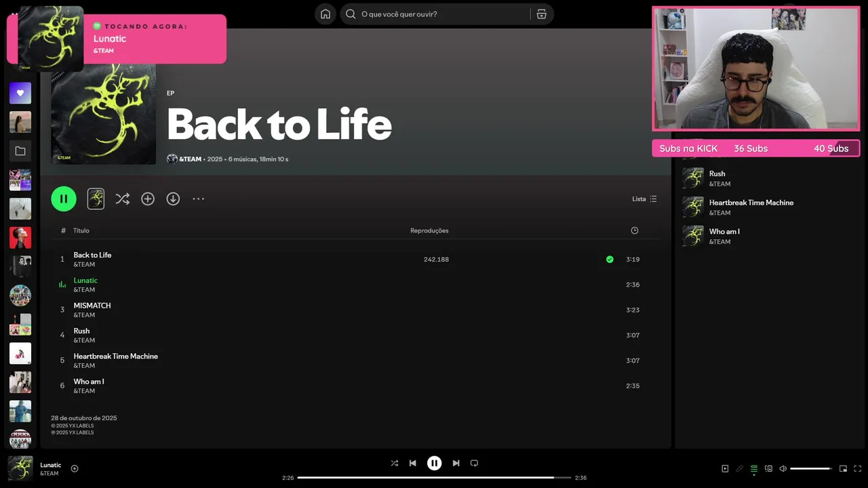
Task: Play the track Back to Life in row 1
Action: pyautogui.click(x=356, y=259)
